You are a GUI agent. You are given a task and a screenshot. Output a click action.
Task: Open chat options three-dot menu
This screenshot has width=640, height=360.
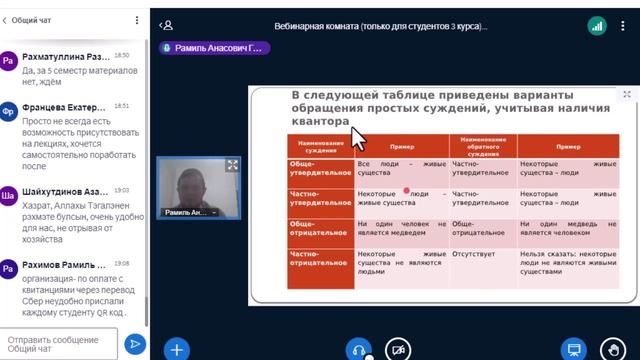pos(137,20)
